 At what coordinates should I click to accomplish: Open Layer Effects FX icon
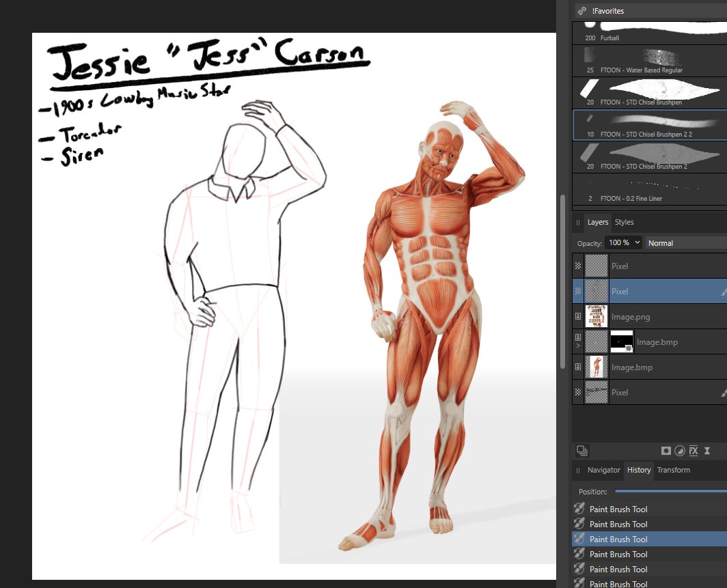coord(694,450)
